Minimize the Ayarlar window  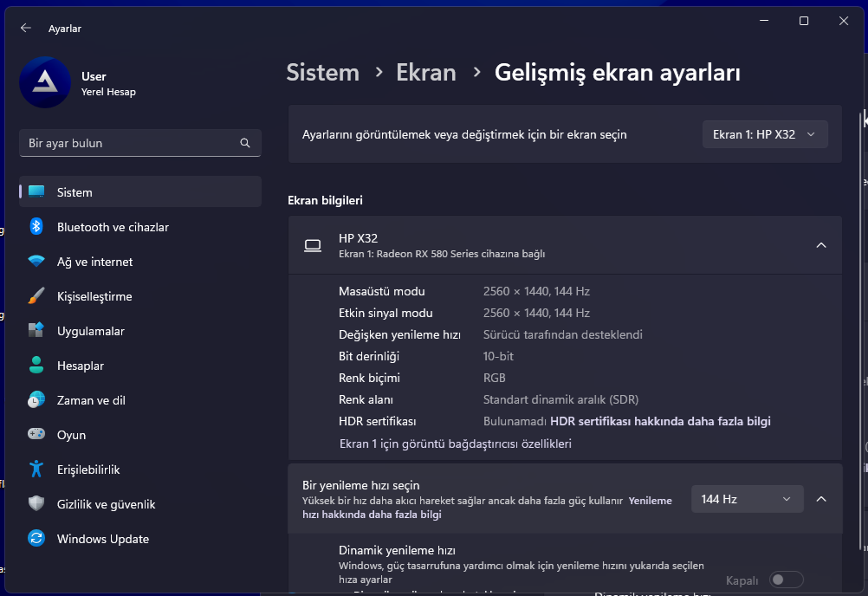[764, 21]
